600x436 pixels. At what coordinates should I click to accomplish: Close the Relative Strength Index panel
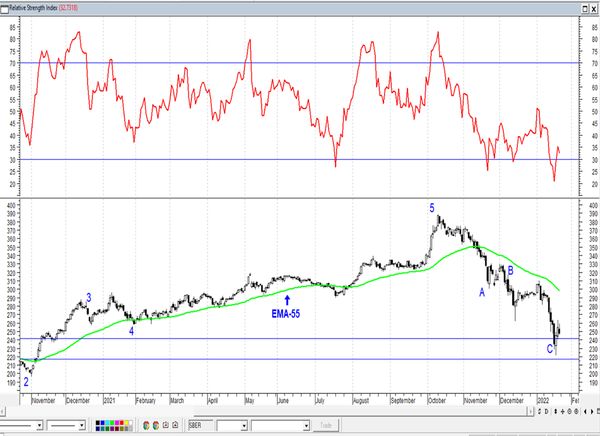point(593,8)
